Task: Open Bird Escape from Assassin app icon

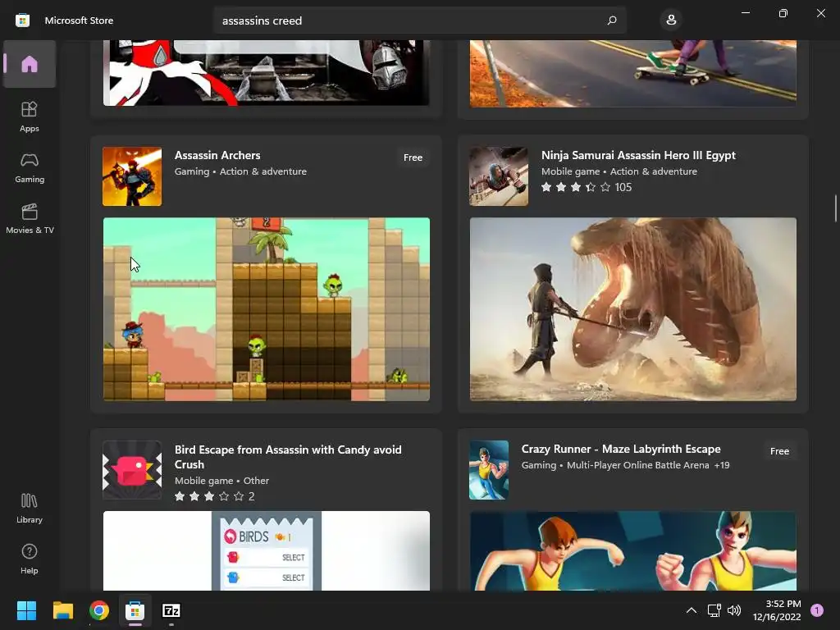Action: click(x=132, y=470)
